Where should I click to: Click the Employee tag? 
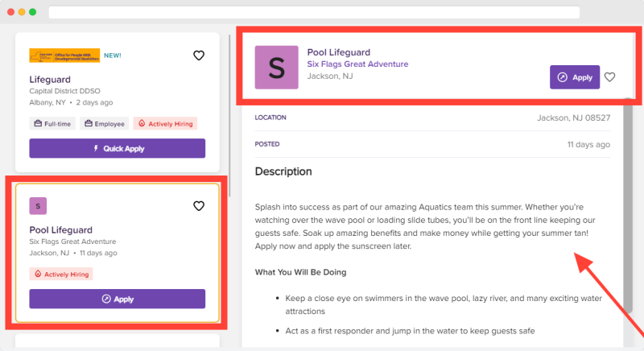click(x=105, y=123)
